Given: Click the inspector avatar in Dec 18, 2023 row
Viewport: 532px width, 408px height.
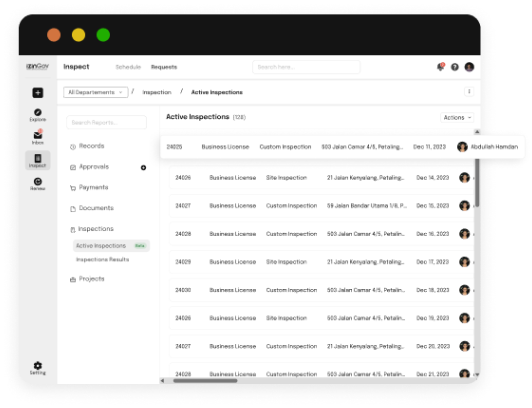Looking at the screenshot, I should click(464, 290).
